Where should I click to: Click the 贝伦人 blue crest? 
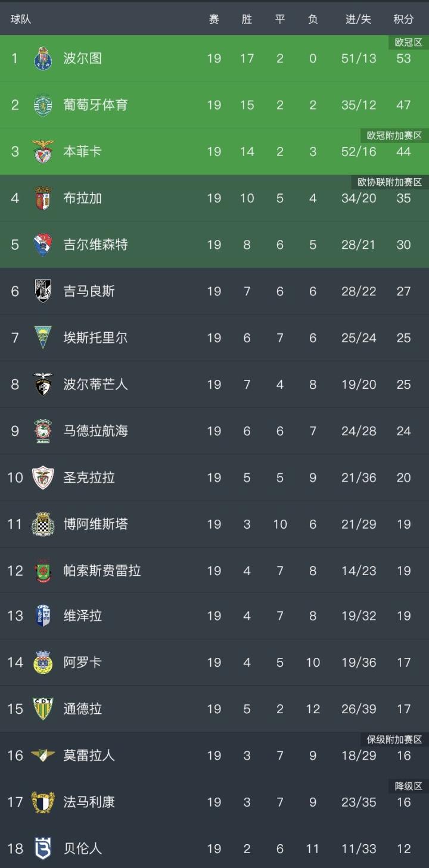click(43, 848)
